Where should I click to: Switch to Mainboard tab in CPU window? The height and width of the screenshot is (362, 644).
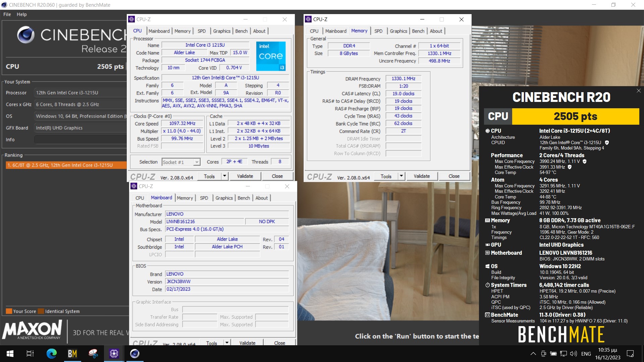159,31
